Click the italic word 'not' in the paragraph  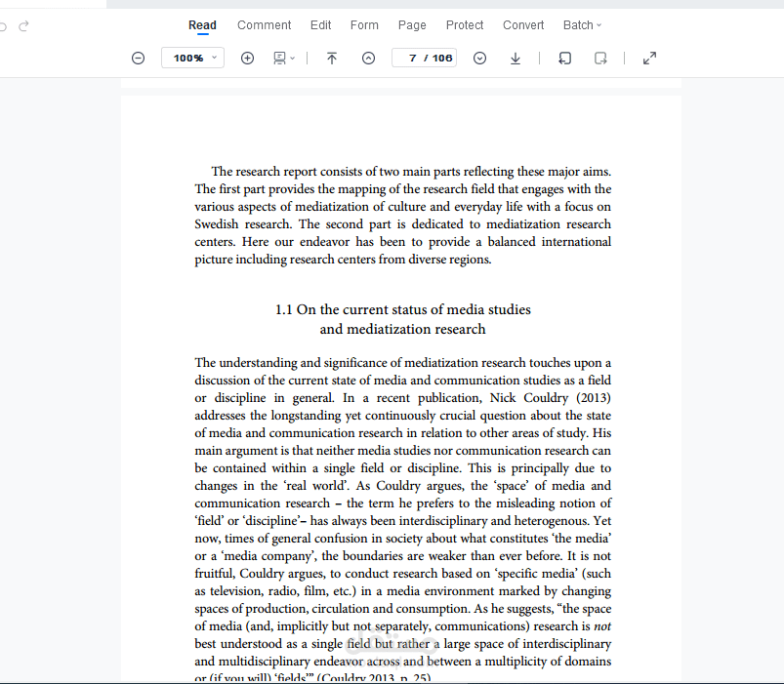tap(602, 626)
